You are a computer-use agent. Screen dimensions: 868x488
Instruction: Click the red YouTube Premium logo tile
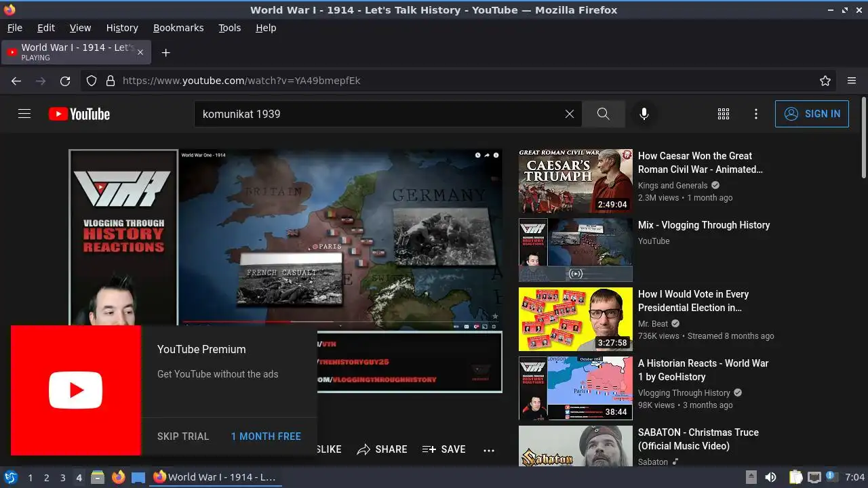pyautogui.click(x=76, y=390)
